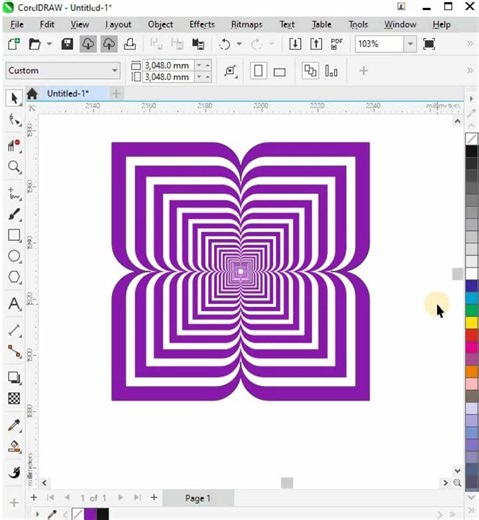Select the Smart Fill tool

click(14, 472)
